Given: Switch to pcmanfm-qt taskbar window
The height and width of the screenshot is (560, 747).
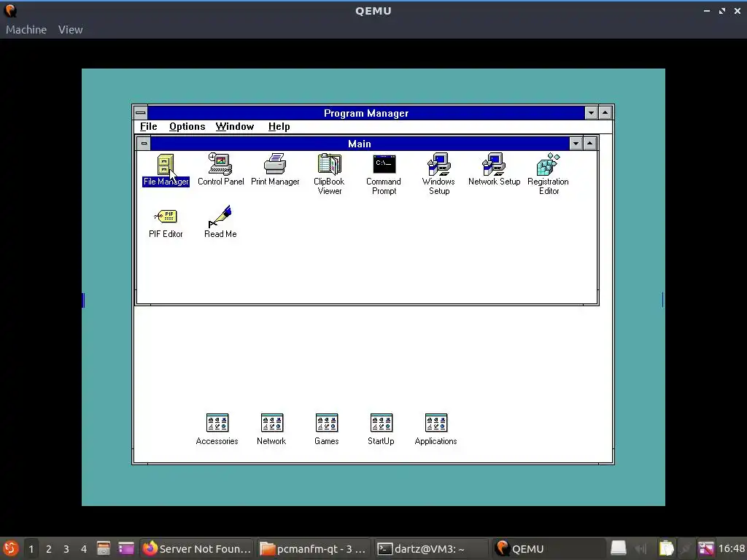Looking at the screenshot, I should point(314,548).
